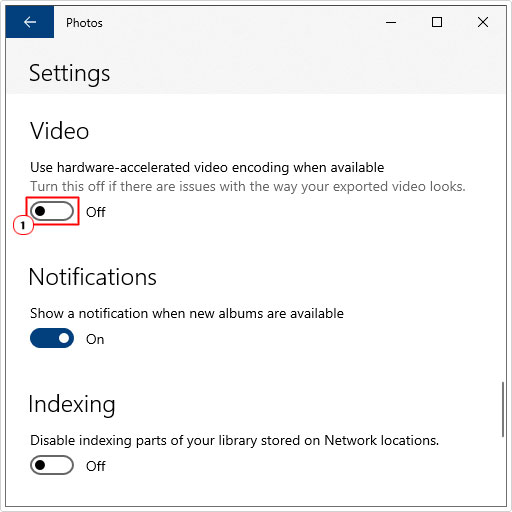
Task: Click 'Turn this off if there are issues' description
Action: click(248, 187)
